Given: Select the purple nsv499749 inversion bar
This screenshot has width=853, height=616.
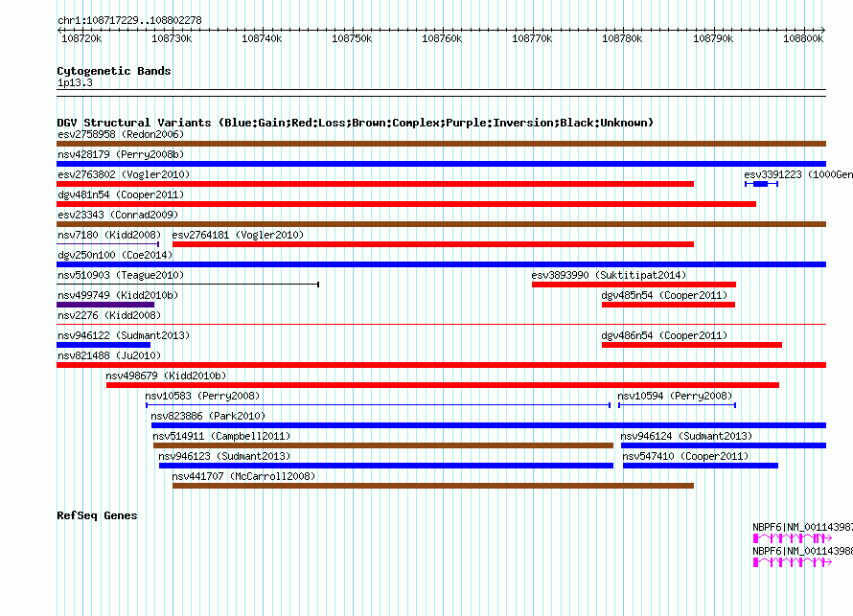Looking at the screenshot, I should point(105,305).
